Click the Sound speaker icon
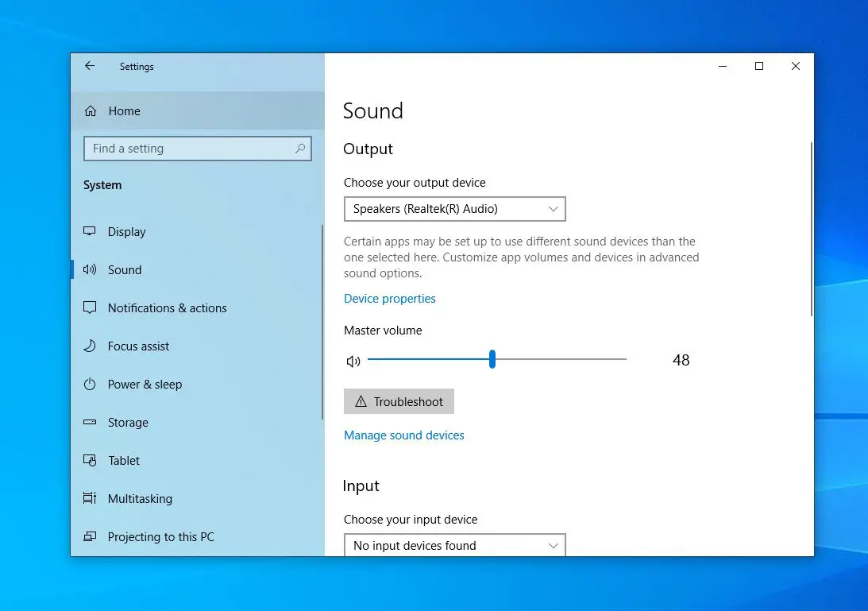This screenshot has width=868, height=611. (x=90, y=269)
